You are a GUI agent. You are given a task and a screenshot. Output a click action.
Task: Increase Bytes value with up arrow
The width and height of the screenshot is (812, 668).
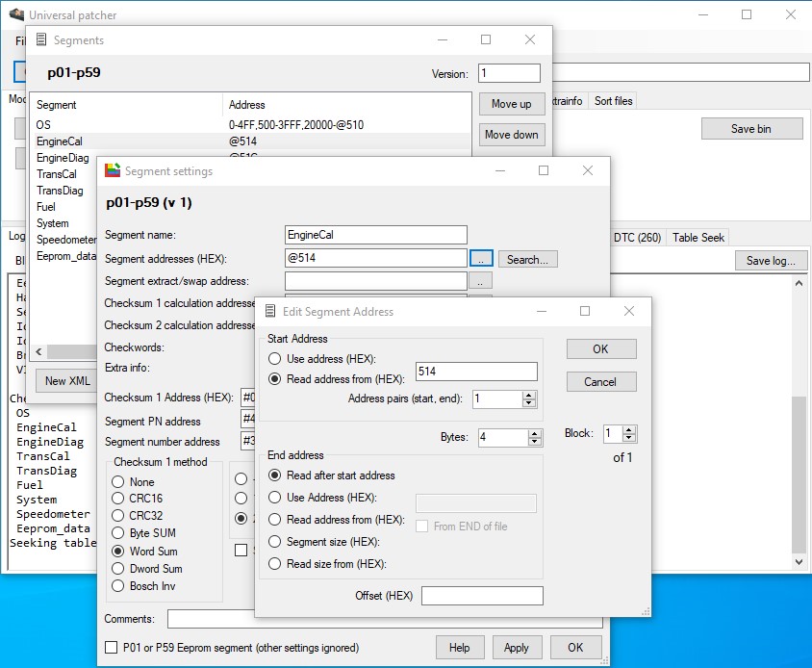534,433
